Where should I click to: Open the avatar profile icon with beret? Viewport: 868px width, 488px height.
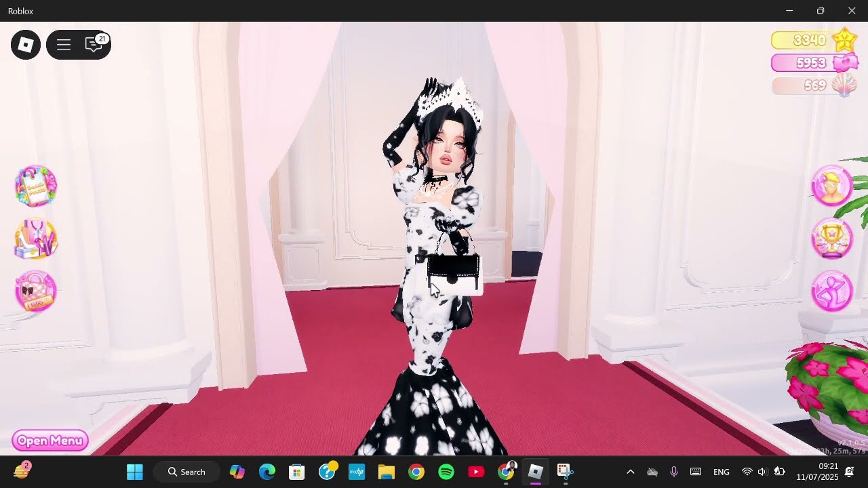832,186
